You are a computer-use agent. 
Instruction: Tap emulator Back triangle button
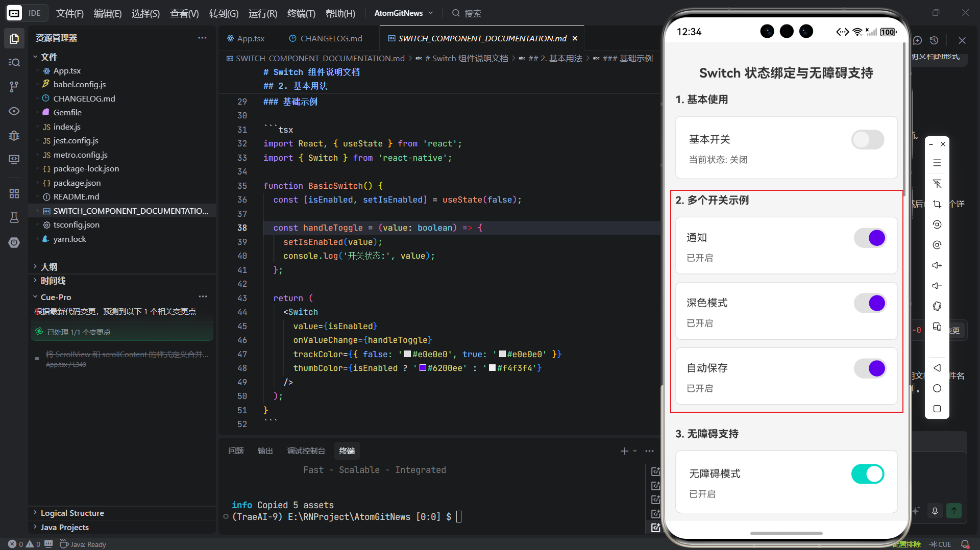[x=937, y=368]
